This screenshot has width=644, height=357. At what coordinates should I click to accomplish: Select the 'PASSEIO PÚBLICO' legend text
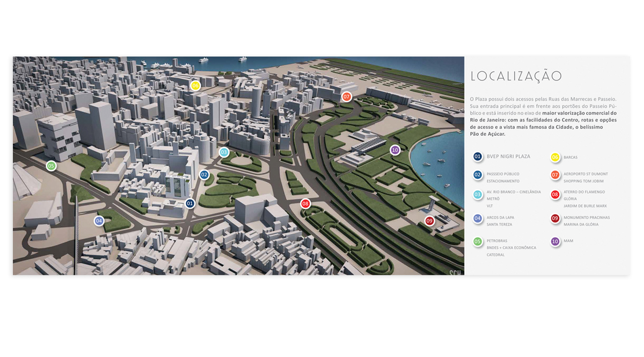tap(503, 174)
